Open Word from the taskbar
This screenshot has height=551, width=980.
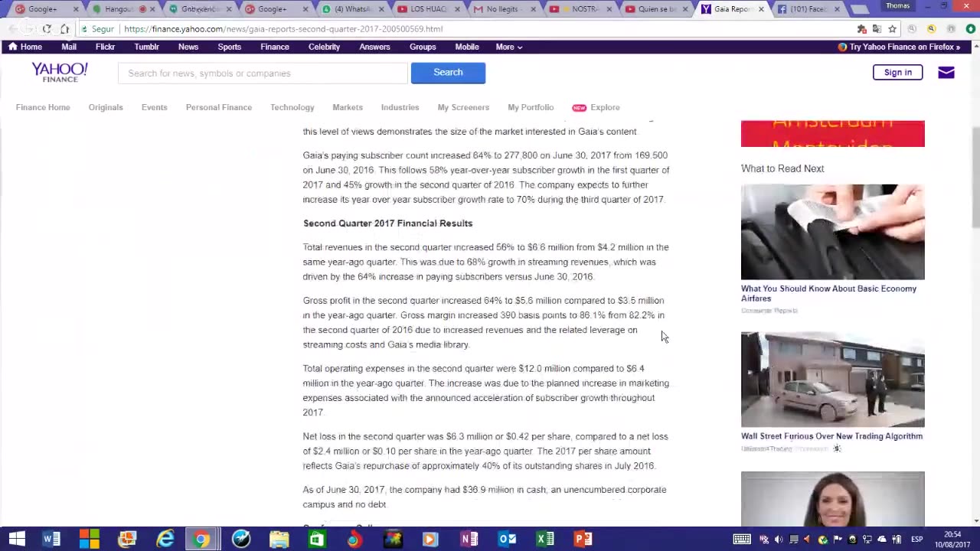51,539
